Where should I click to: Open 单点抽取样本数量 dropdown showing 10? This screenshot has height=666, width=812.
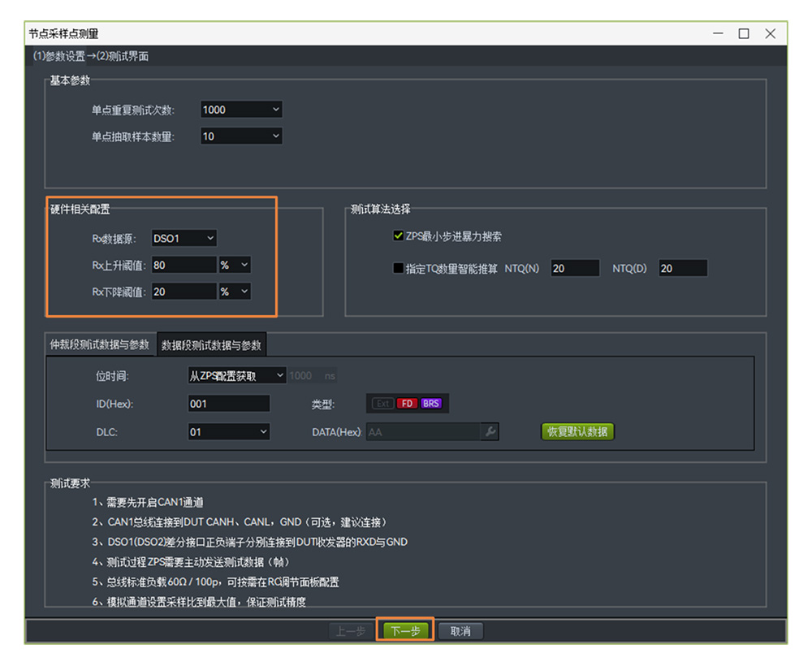click(x=241, y=136)
